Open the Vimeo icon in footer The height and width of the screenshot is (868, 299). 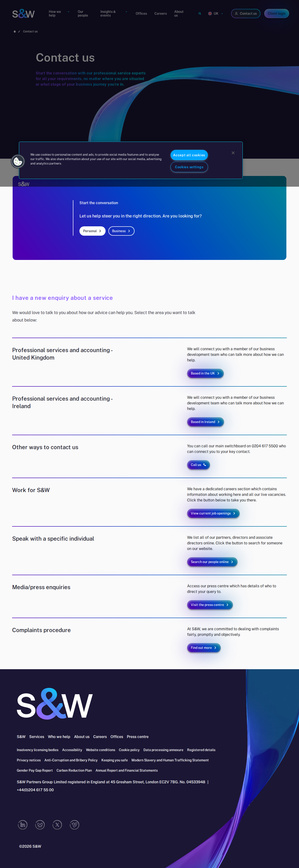(x=75, y=825)
